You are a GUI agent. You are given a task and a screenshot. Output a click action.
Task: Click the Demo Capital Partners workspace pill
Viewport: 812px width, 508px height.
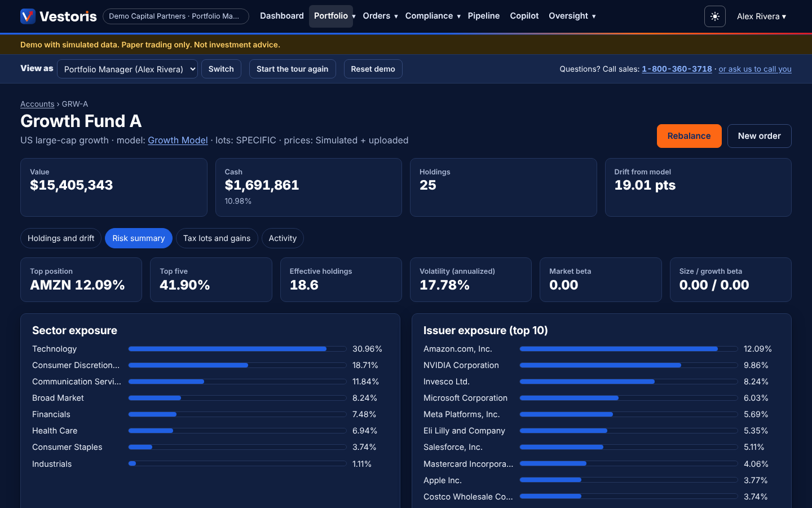point(176,16)
